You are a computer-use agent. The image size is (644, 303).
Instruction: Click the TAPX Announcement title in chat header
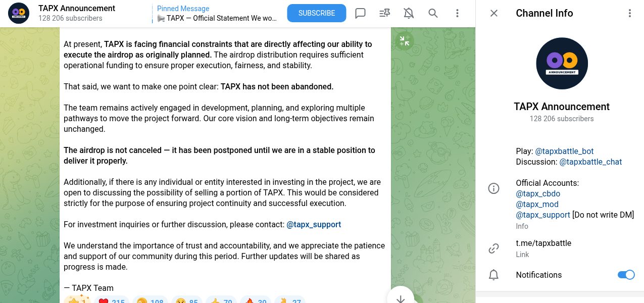tap(77, 8)
